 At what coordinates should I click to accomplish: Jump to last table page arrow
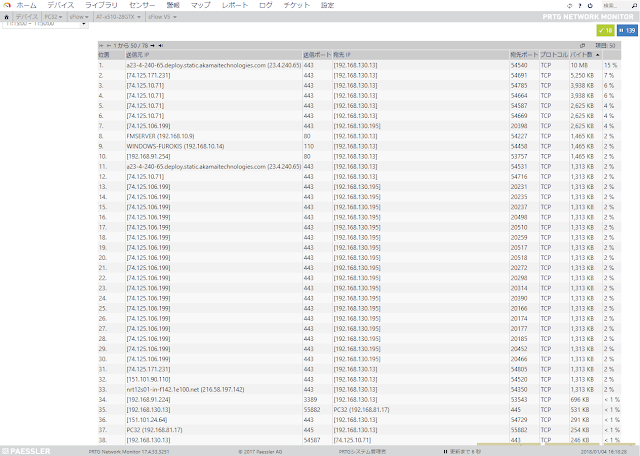[160, 46]
